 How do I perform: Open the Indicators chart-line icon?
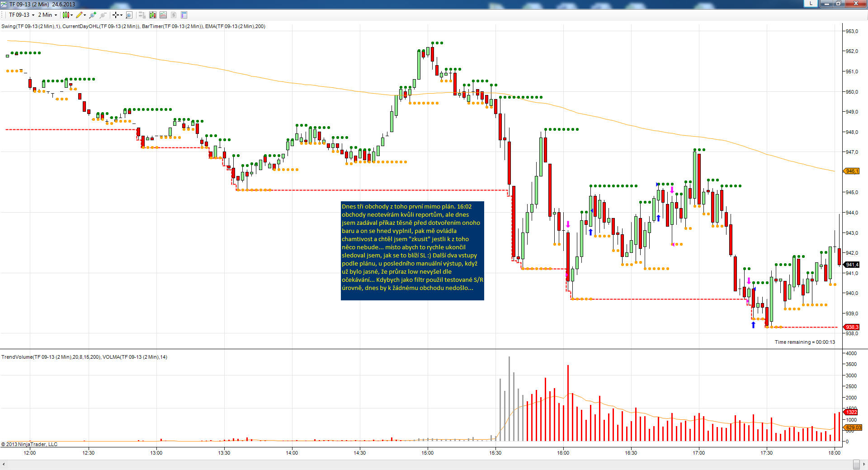(x=163, y=15)
